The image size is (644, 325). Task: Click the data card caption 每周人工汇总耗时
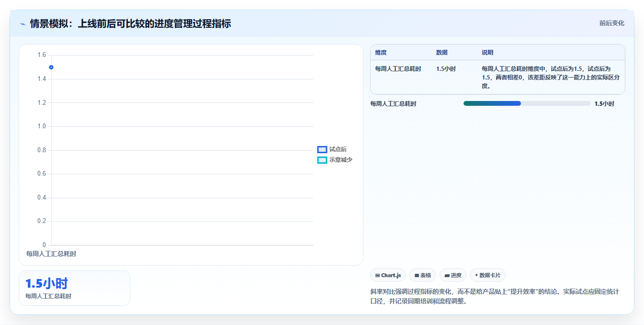[x=48, y=296]
